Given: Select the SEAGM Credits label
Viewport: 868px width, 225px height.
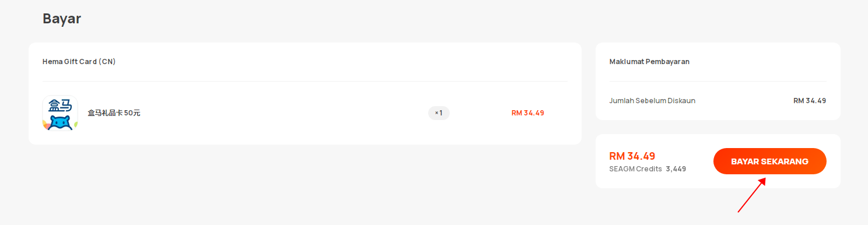Looking at the screenshot, I should click(x=635, y=169).
